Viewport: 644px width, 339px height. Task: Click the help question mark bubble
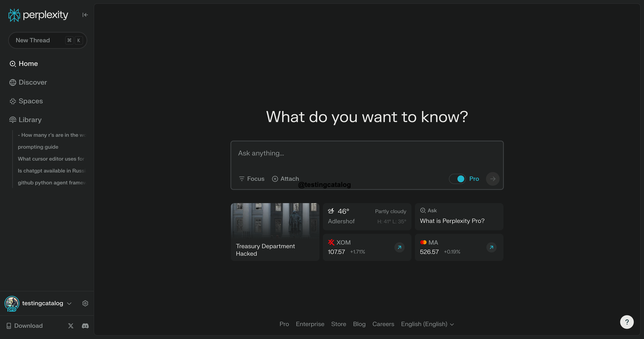[x=627, y=322]
